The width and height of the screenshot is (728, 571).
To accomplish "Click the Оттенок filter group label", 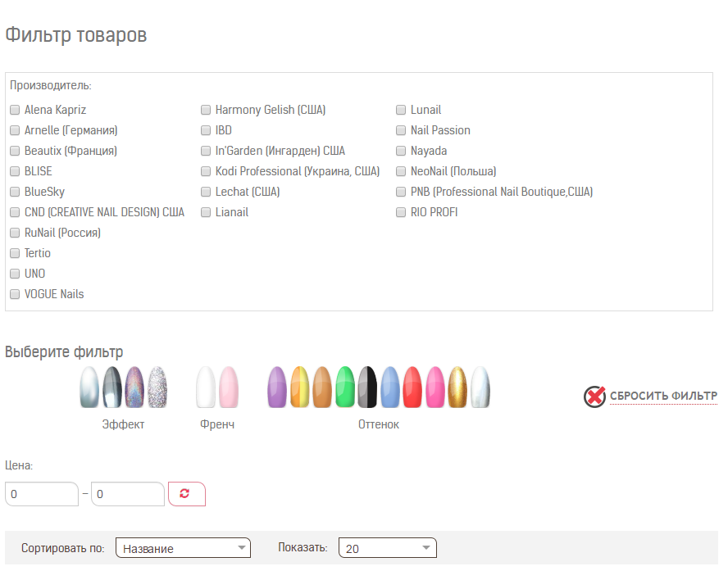I will click(x=379, y=424).
